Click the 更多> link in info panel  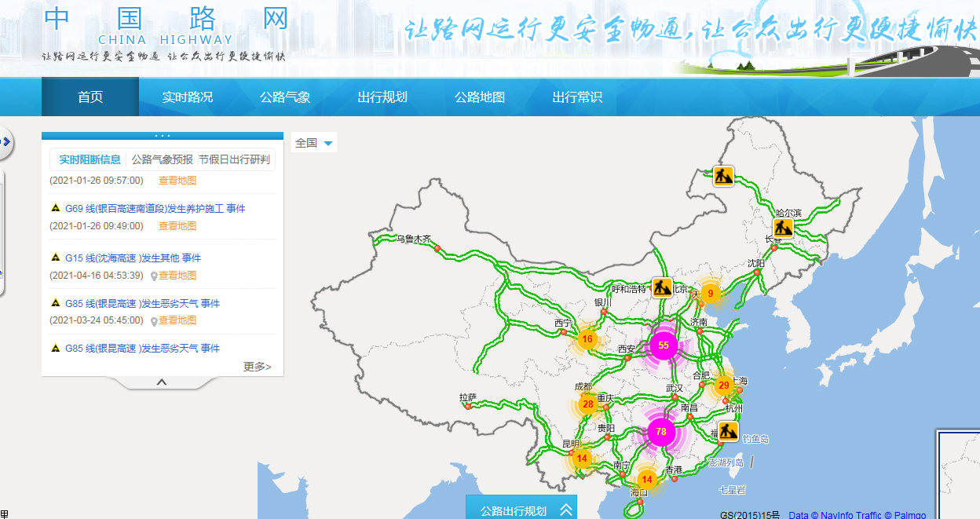point(258,367)
